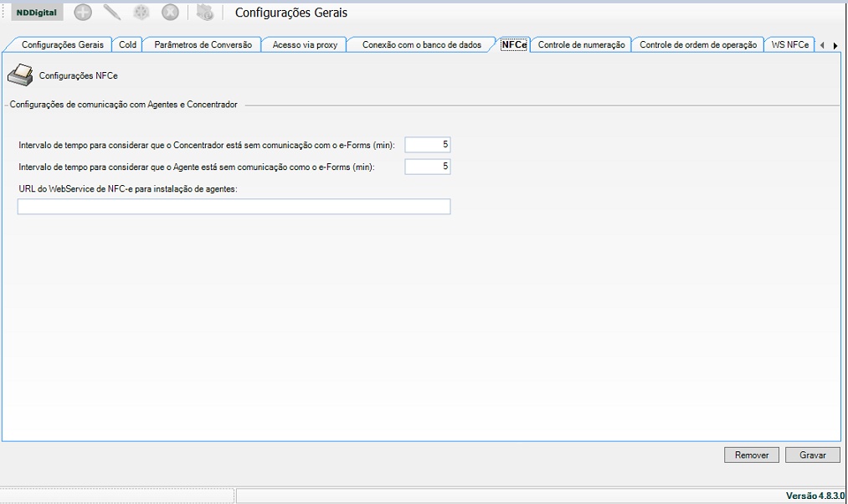This screenshot has width=848, height=504.
Task: Click the edit pencil toolbar icon
Action: click(x=112, y=13)
